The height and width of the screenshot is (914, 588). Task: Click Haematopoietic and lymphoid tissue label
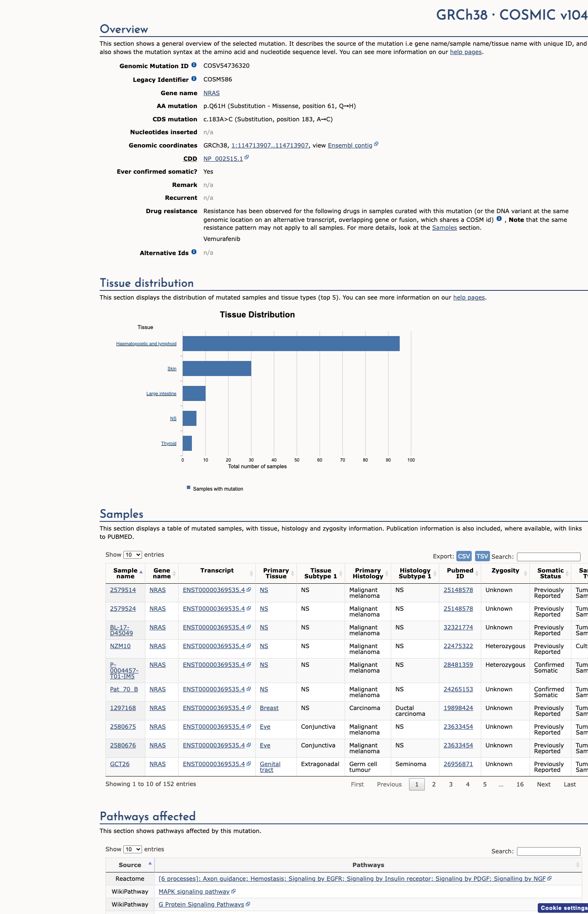pos(146,344)
